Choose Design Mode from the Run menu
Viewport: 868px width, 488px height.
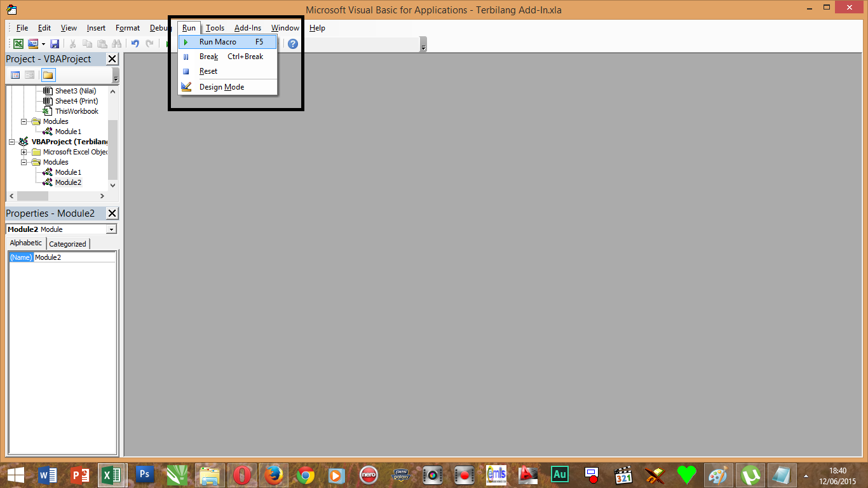227,87
